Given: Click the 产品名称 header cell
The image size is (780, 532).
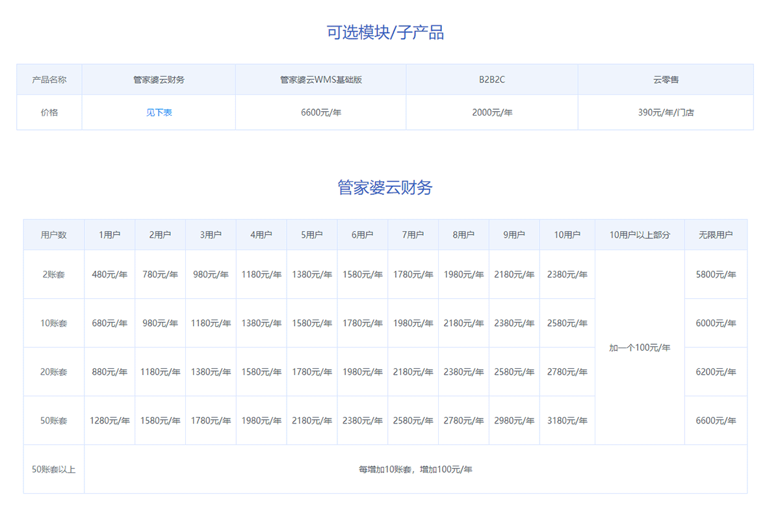Looking at the screenshot, I should [x=49, y=80].
